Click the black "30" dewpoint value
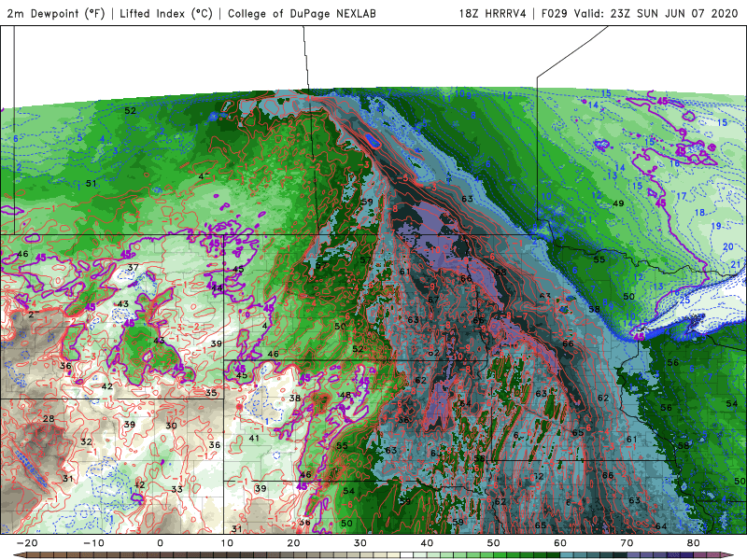 (x=172, y=426)
